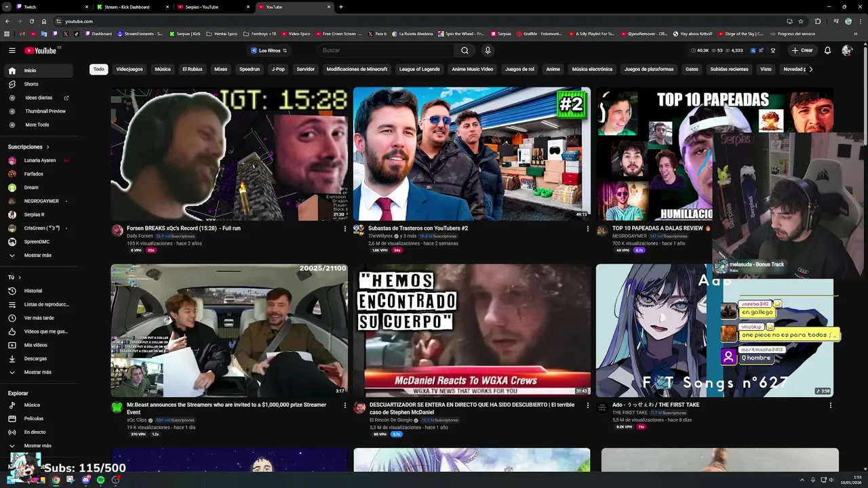Open StreamElements bookmark in bookmarks bar
This screenshot has width=868, height=488.
pos(140,33)
